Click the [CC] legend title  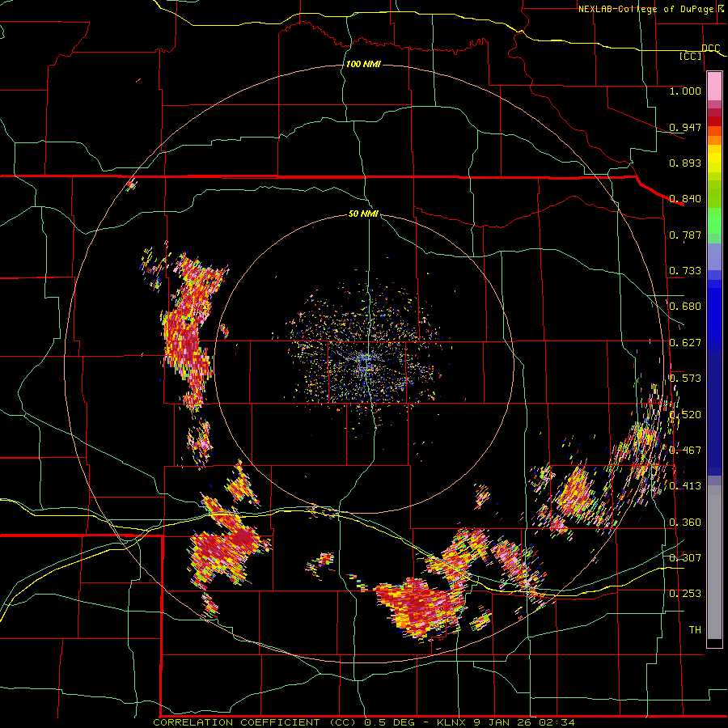pyautogui.click(x=691, y=56)
